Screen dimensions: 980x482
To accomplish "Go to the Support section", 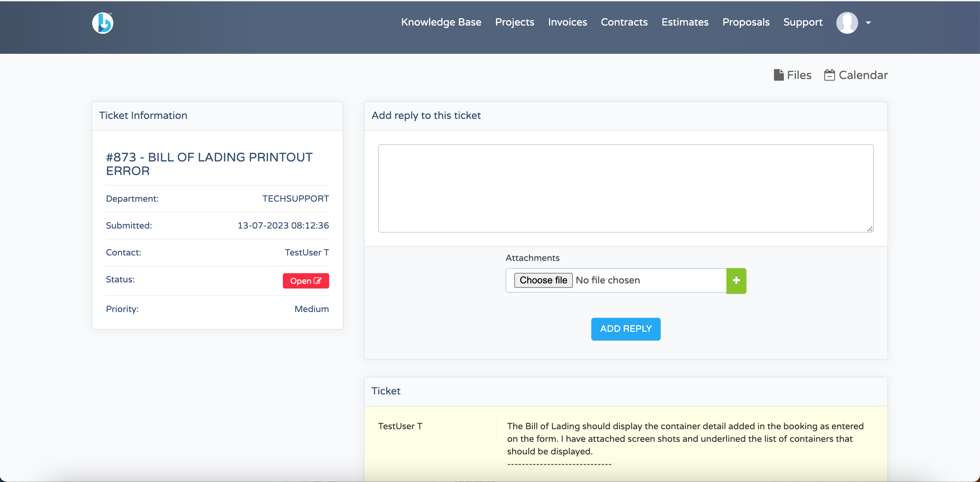I will pyautogui.click(x=803, y=22).
